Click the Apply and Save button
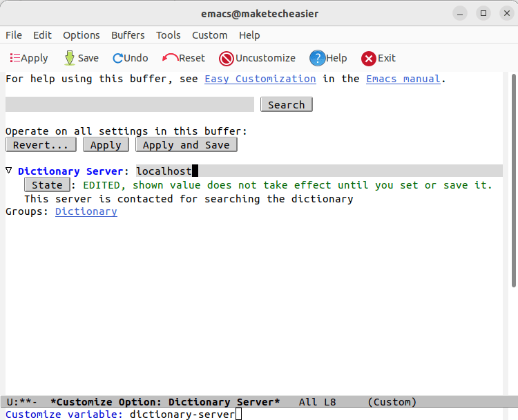Screen dimensions: 518x420 pos(186,145)
